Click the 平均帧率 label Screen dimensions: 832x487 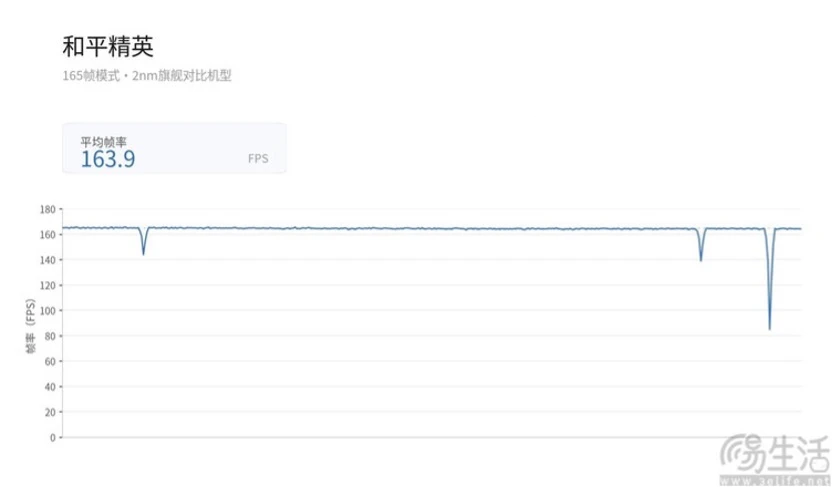103,142
